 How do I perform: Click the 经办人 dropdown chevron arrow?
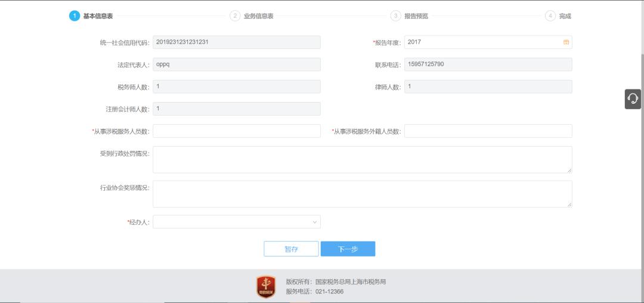315,222
